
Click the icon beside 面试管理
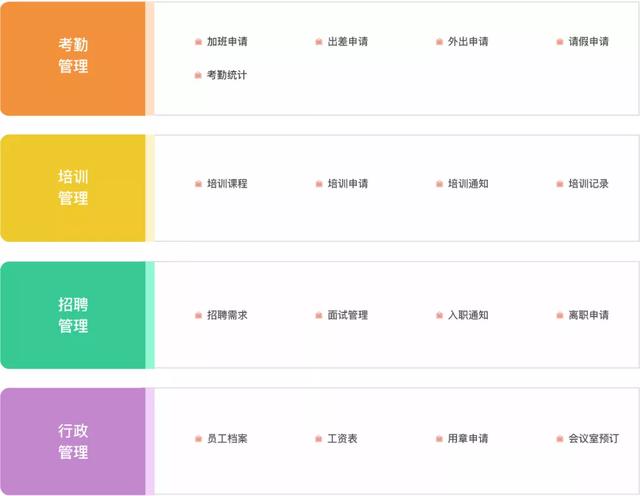click(x=319, y=315)
